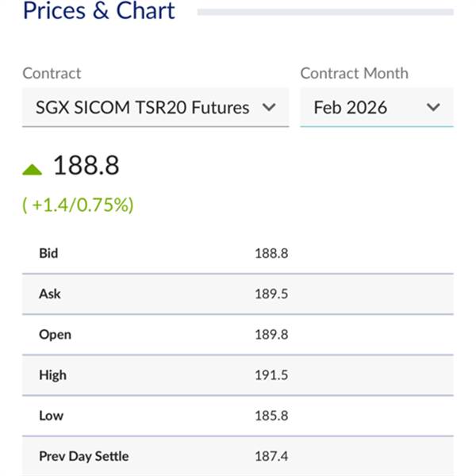Click the chevron beside Feb 2026
The image size is (476, 476).
coord(433,107)
